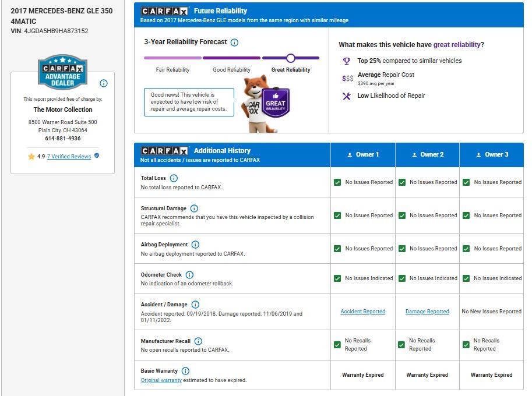The height and width of the screenshot is (396, 532).
Task: Click the reliability forecast slider circle marker
Action: pos(290,58)
